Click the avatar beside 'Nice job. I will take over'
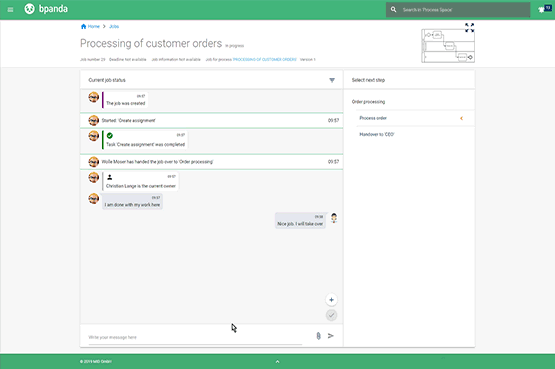 tap(334, 218)
